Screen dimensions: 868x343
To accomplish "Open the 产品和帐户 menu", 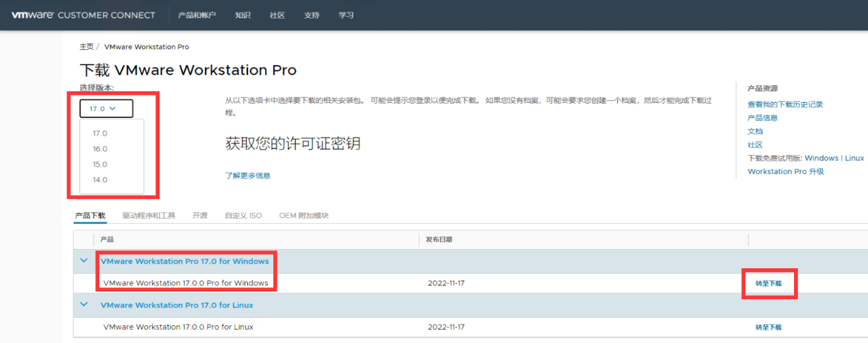I will point(197,15).
